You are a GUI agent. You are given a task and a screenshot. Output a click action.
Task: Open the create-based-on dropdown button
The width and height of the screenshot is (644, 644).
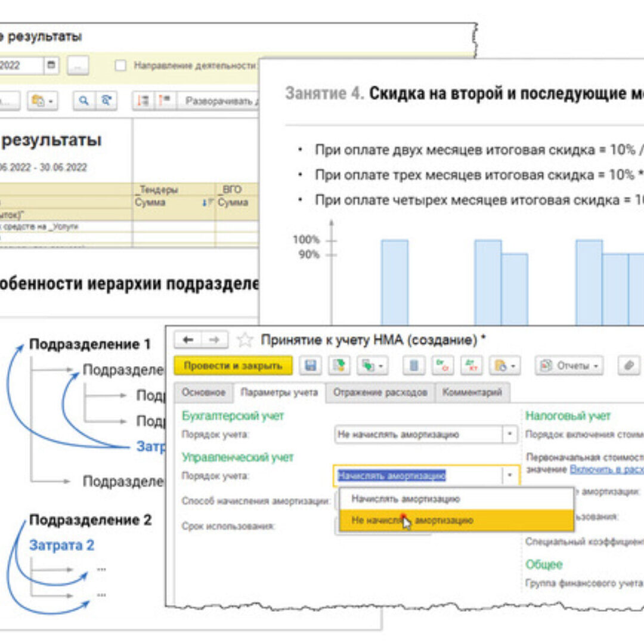(373, 366)
